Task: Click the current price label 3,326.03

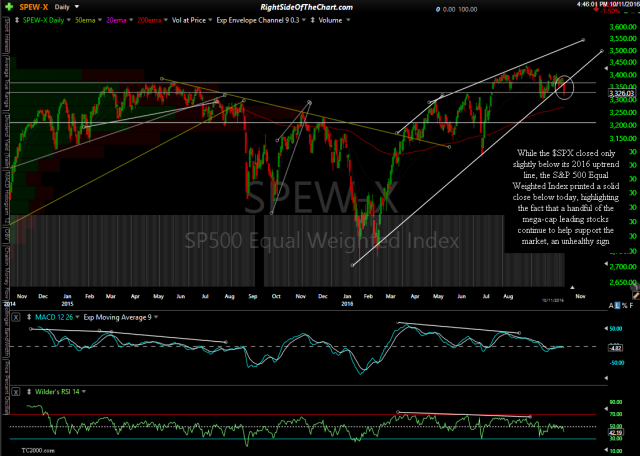Action: pyautogui.click(x=622, y=93)
